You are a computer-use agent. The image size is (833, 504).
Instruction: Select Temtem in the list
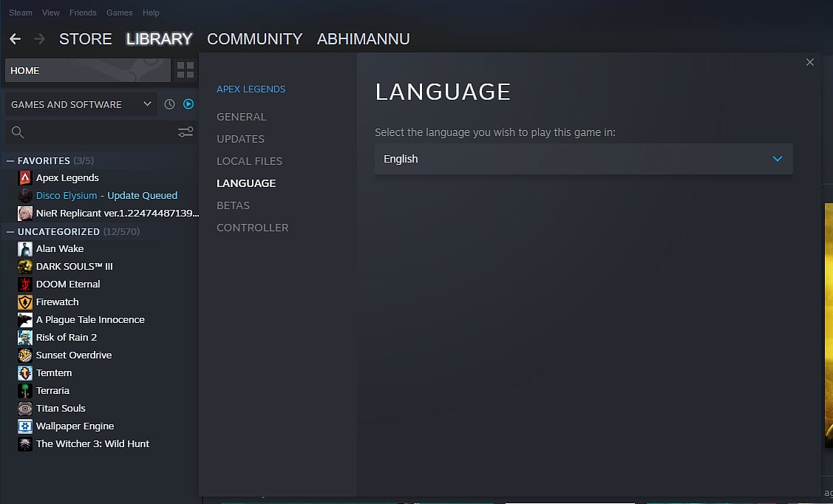tap(54, 372)
